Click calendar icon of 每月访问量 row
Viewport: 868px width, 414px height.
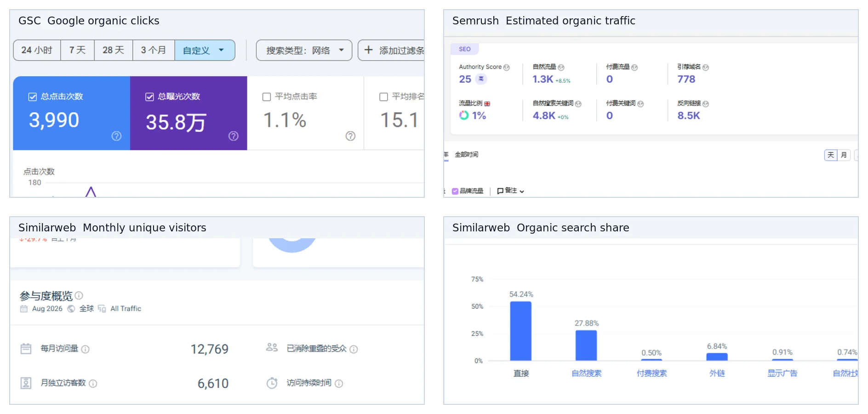(x=26, y=349)
